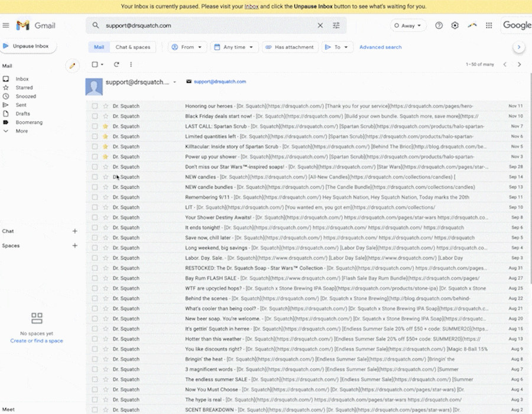Select the 'Honoring our heroes' email checkbox
Screen dimensions: 532x414
(x=95, y=106)
